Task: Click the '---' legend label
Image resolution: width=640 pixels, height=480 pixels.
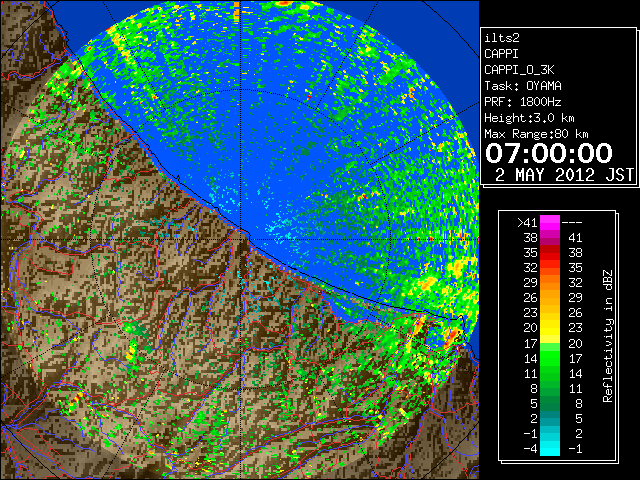Action: [572, 222]
